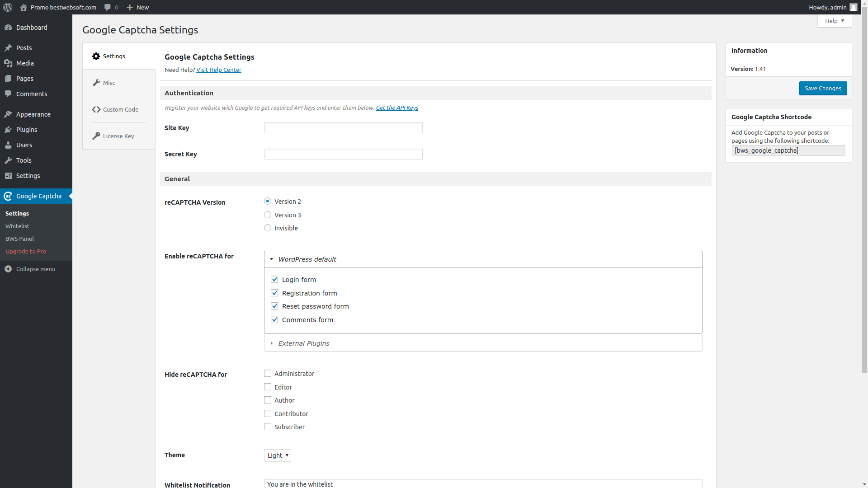The height and width of the screenshot is (488, 868).
Task: Click the Collapse menu arrow icon
Action: [8, 269]
